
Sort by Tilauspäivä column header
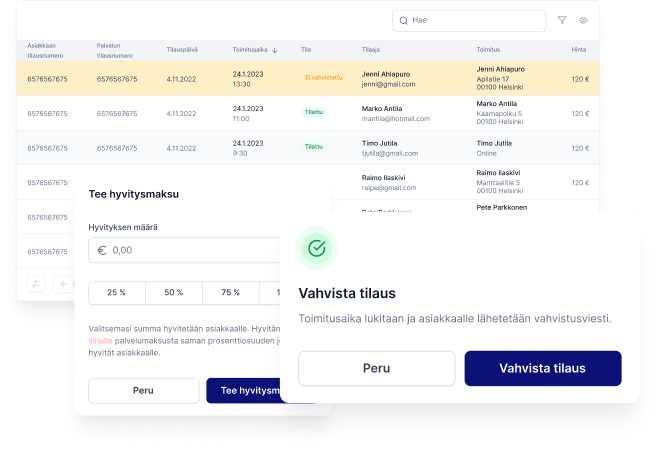pos(183,49)
